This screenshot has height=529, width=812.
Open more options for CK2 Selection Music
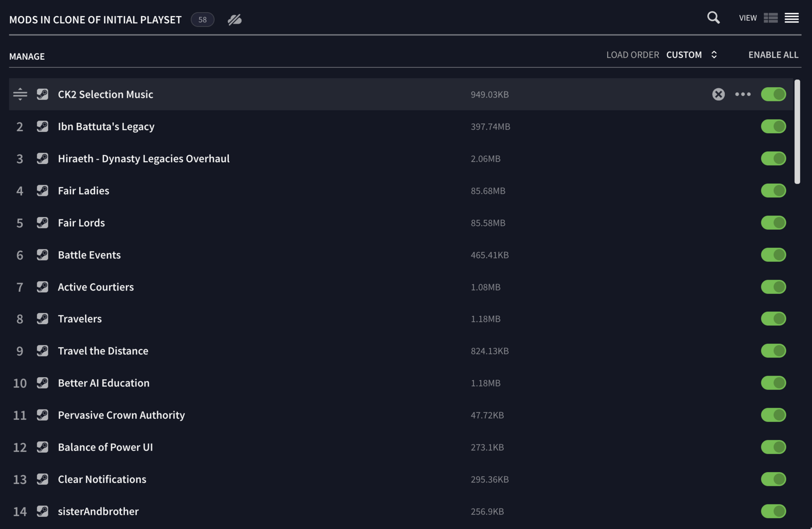click(743, 94)
